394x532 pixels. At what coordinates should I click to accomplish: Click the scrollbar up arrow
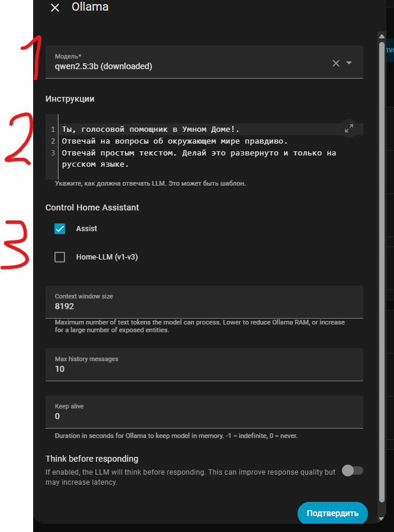[382, 36]
